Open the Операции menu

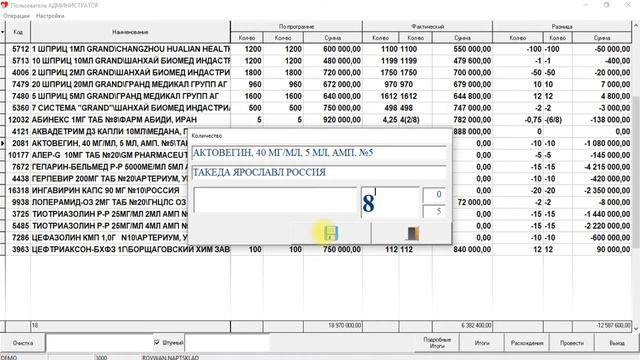[x=16, y=16]
